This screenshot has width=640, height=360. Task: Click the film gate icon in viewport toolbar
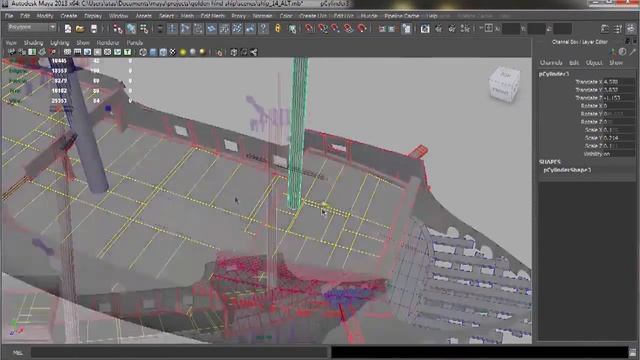click(77, 52)
